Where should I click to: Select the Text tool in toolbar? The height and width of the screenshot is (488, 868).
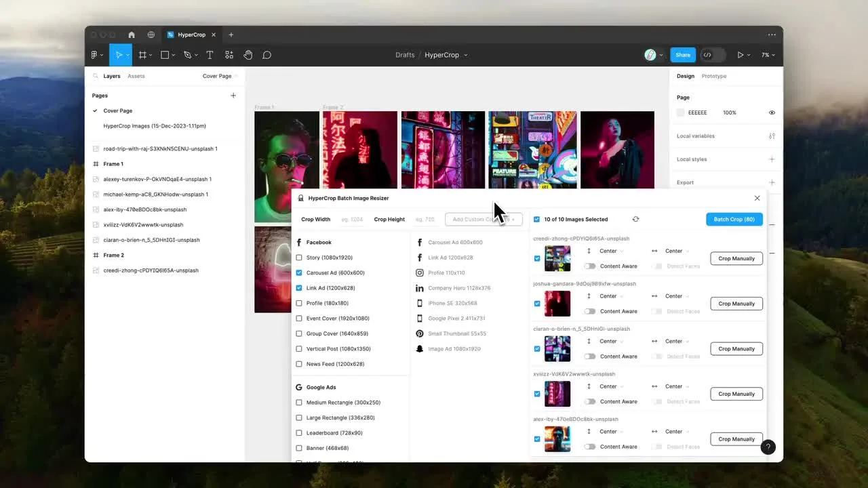coord(210,55)
